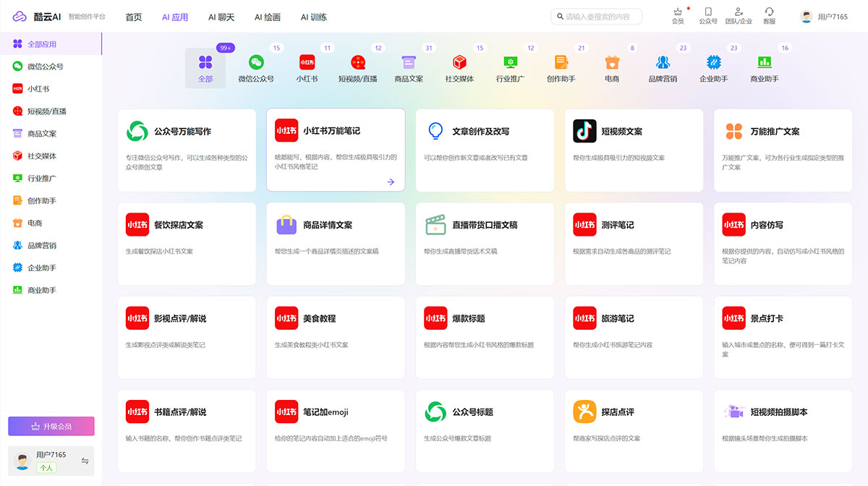
Task: Select the 短视频/直播 category icon
Action: [357, 63]
